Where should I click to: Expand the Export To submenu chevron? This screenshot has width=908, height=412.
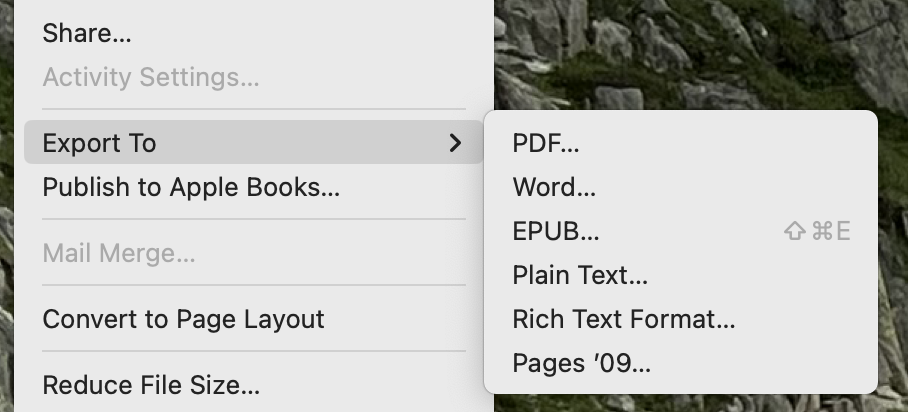(456, 143)
